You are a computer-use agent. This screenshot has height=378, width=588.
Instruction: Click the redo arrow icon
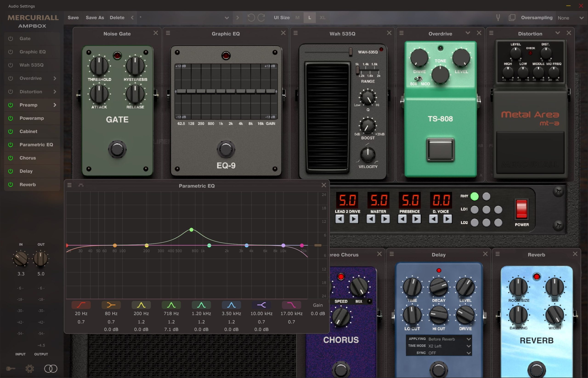click(261, 18)
